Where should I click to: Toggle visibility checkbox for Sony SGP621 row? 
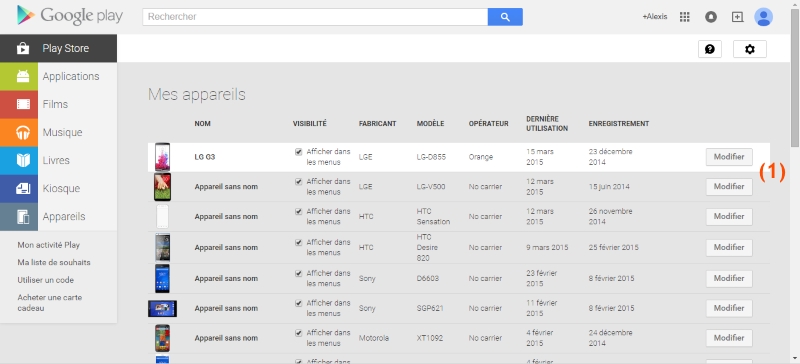coord(298,303)
